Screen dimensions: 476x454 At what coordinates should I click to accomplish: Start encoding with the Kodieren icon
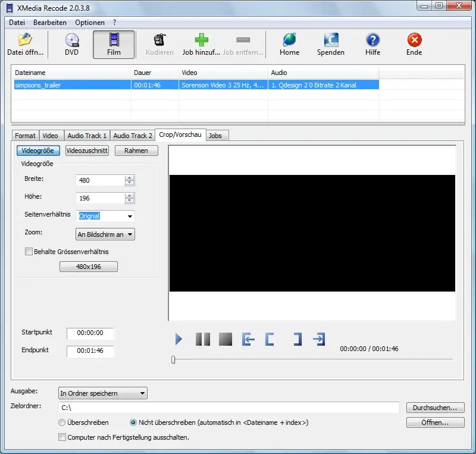pos(159,43)
